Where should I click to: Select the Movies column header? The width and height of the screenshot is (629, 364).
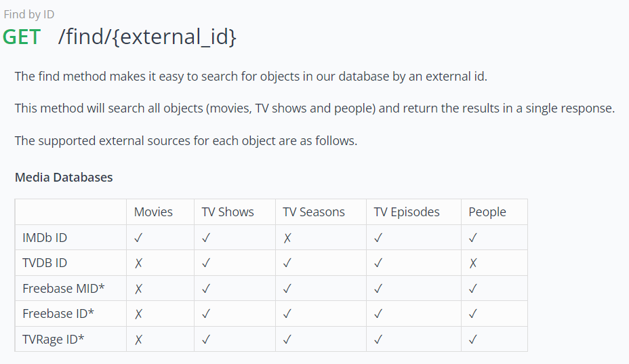point(153,212)
